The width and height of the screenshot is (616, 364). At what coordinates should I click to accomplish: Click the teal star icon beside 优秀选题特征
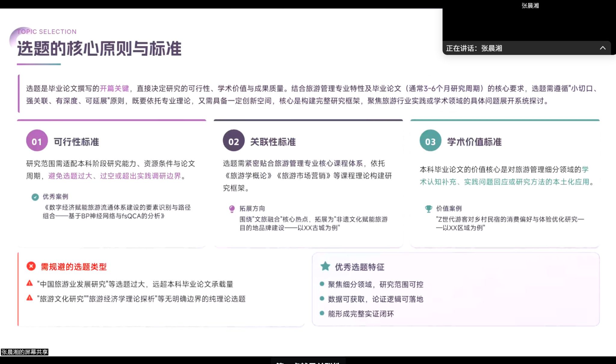325,266
